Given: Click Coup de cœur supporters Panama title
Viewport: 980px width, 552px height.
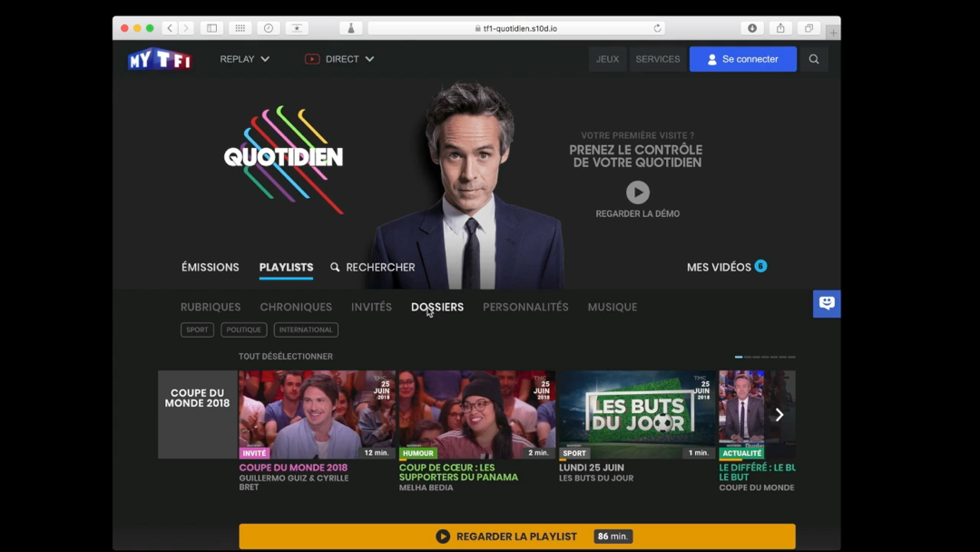Looking at the screenshot, I should 459,472.
